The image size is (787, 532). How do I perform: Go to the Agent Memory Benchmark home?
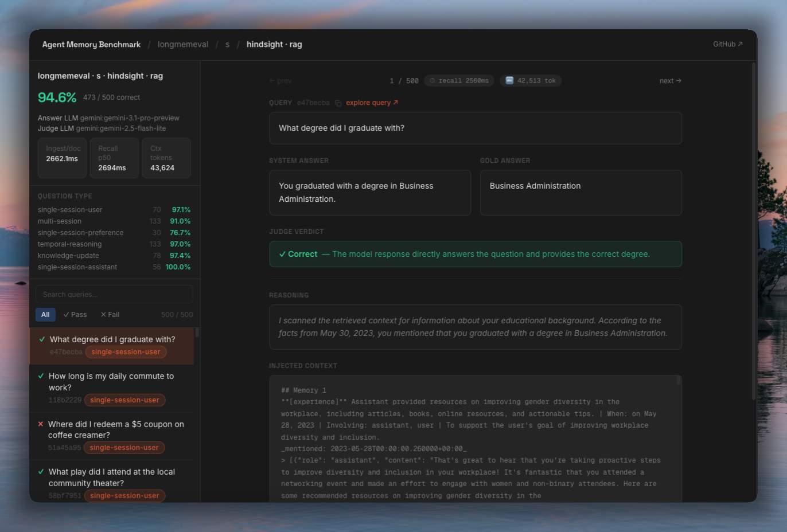(x=91, y=45)
